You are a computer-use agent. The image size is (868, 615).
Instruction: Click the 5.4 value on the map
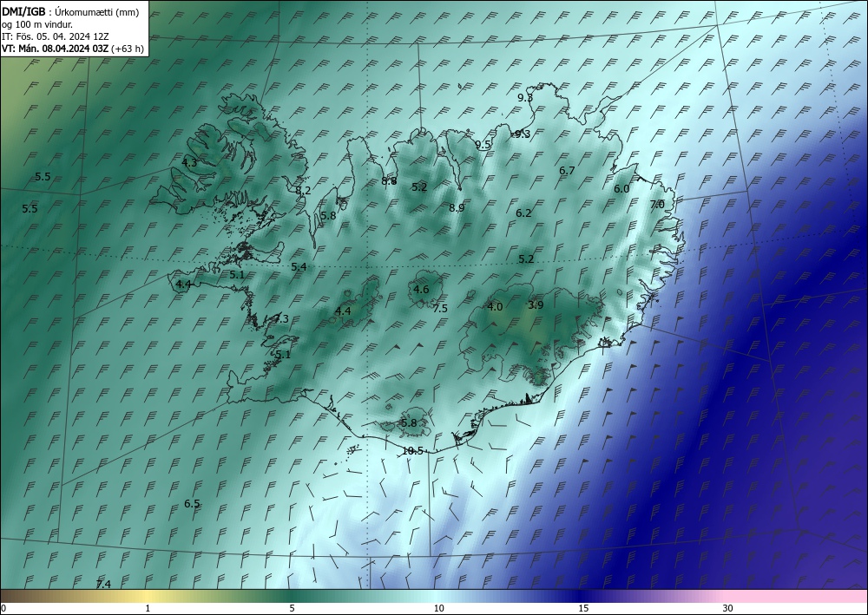click(x=299, y=267)
